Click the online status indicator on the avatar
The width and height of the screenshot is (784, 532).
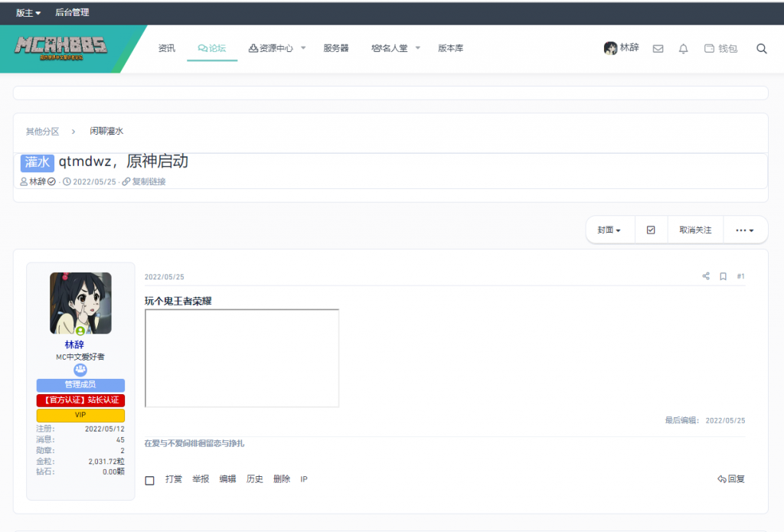click(80, 331)
